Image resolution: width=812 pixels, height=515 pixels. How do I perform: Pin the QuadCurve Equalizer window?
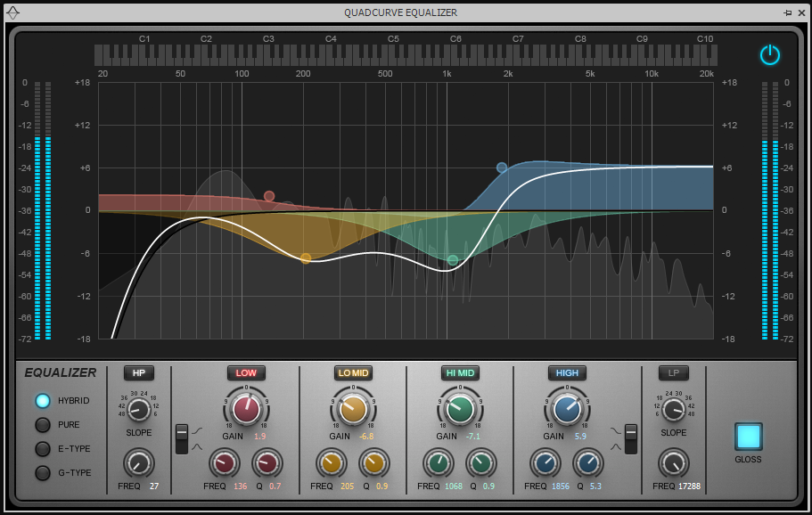point(788,13)
